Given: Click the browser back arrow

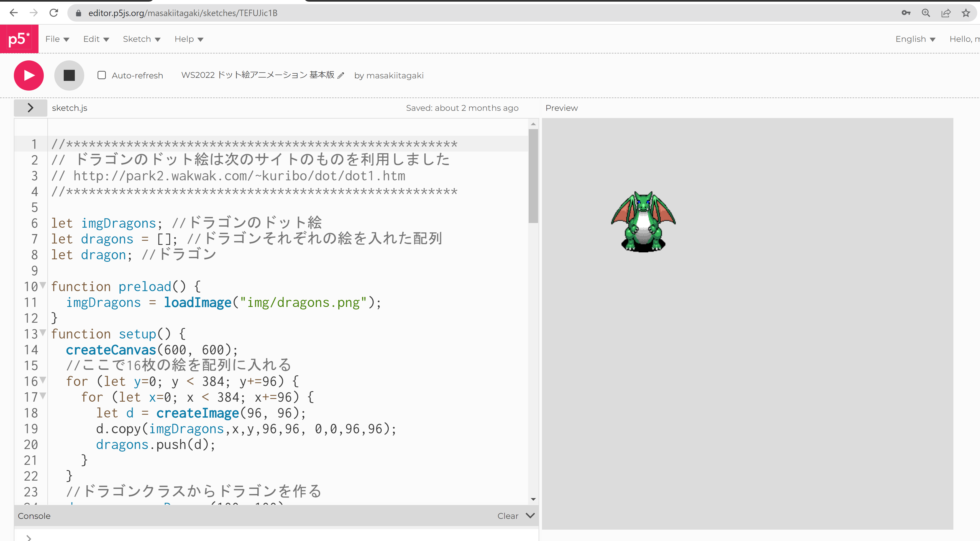Looking at the screenshot, I should point(14,13).
